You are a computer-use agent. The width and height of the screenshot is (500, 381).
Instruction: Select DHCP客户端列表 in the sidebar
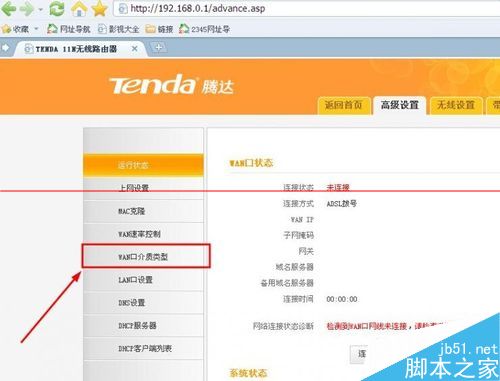point(143,348)
